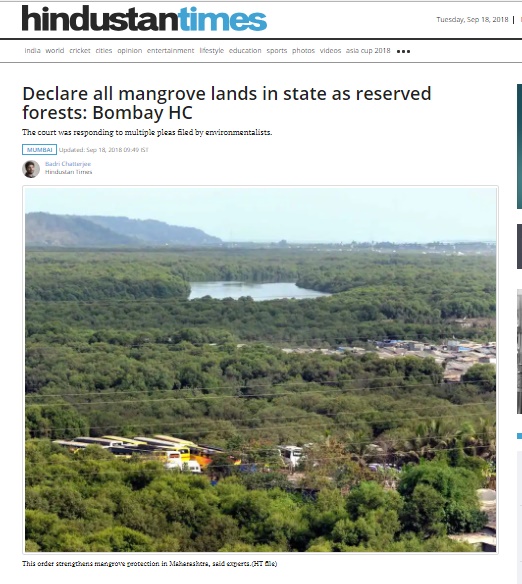Select the cities nav item
Image resolution: width=522 pixels, height=584 pixels.
104,51
